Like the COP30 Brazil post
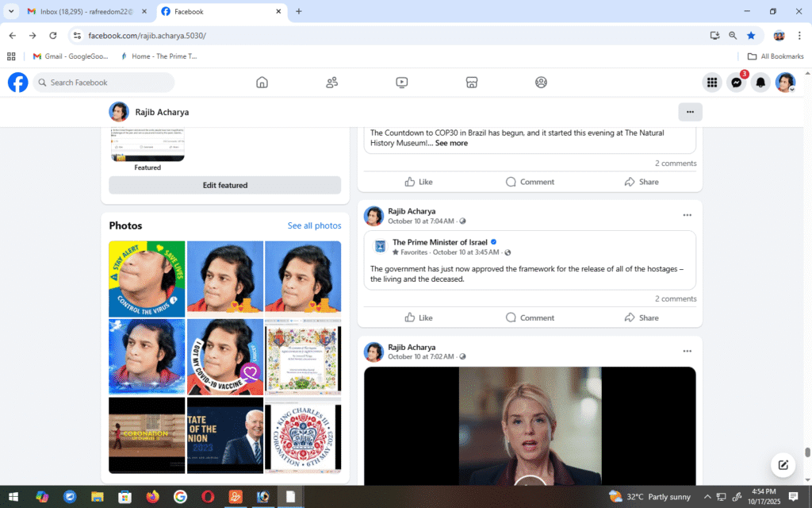Viewport: 812px width, 508px height. click(x=418, y=182)
